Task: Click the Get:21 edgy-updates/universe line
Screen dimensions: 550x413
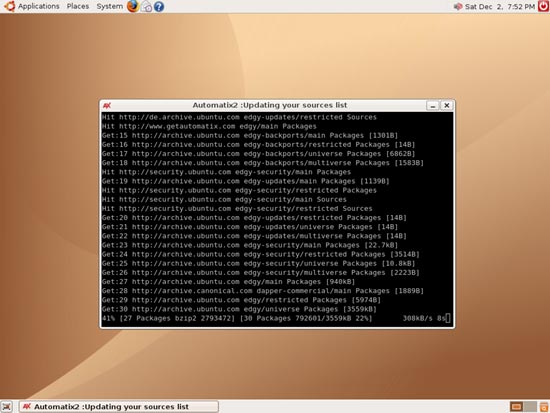Action: tap(250, 227)
